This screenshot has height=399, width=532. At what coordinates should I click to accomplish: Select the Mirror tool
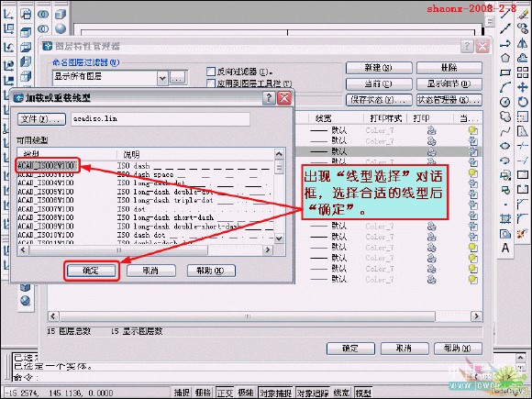click(x=523, y=43)
